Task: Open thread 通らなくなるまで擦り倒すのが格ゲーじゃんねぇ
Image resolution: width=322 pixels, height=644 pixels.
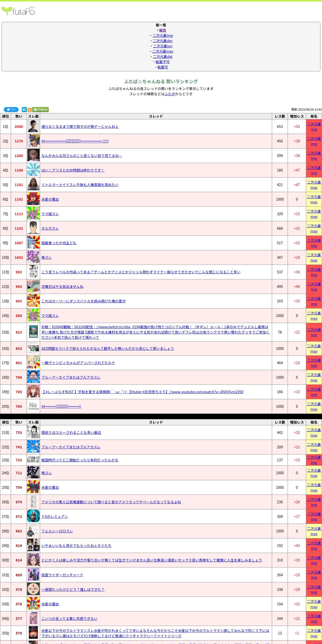Action: (80, 127)
